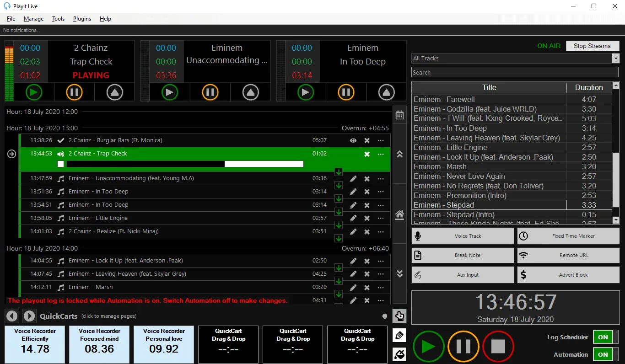Open the Plugins menu
The height and width of the screenshot is (364, 625).
coord(82,19)
